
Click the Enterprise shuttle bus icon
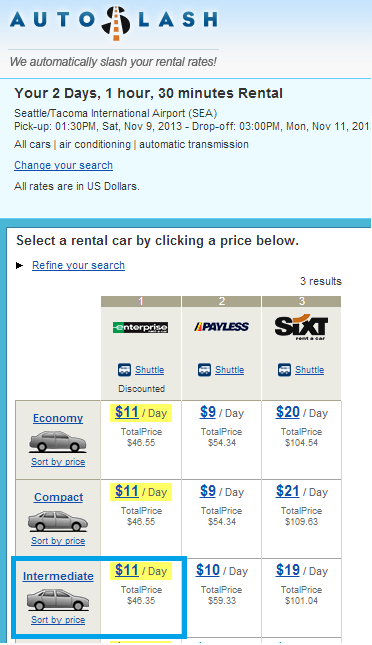(x=124, y=369)
